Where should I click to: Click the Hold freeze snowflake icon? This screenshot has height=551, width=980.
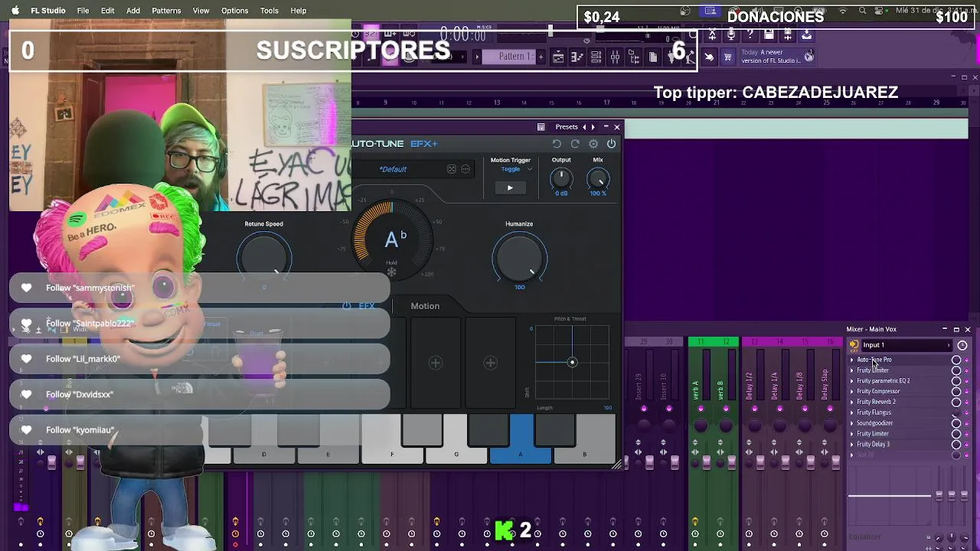click(391, 272)
